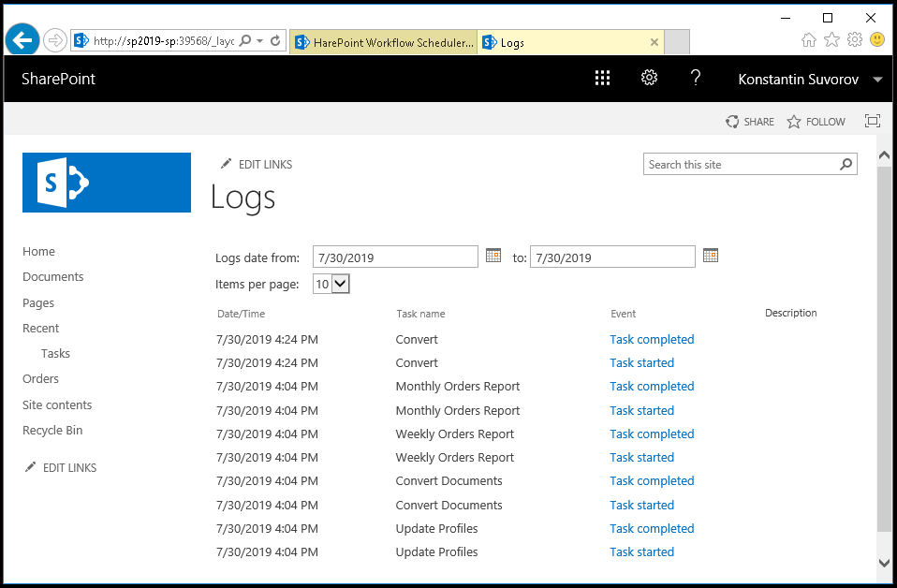Toggle focus on content mode icon
The width and height of the screenshot is (897, 588).
pos(873,121)
